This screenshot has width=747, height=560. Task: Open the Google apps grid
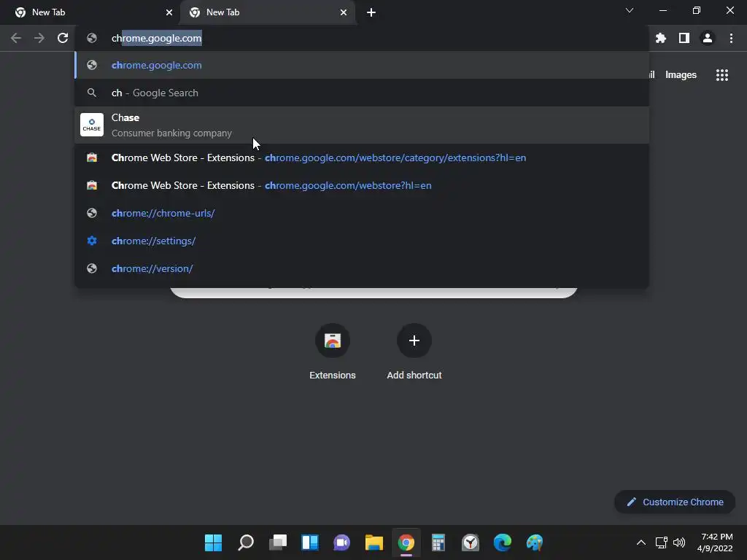tap(722, 75)
